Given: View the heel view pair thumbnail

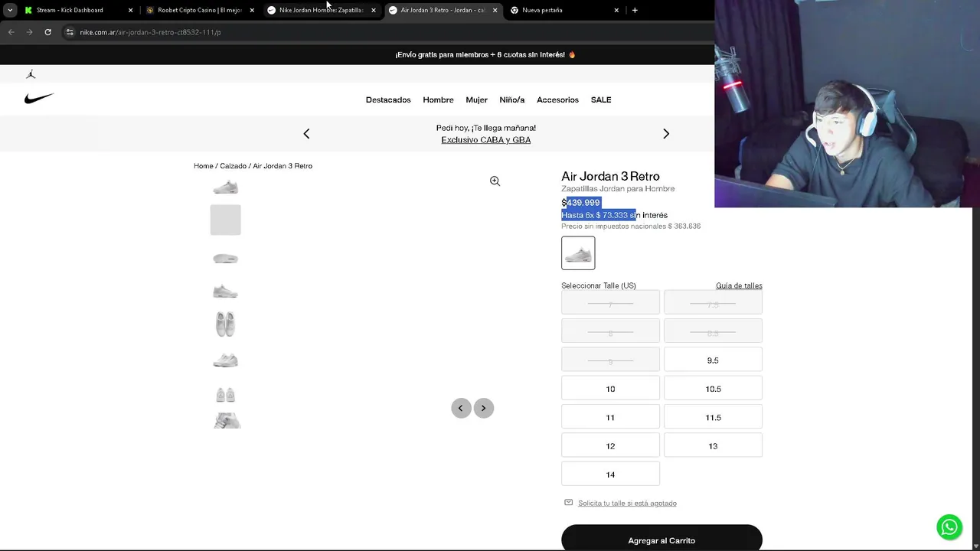Looking at the screenshot, I should coord(225,395).
